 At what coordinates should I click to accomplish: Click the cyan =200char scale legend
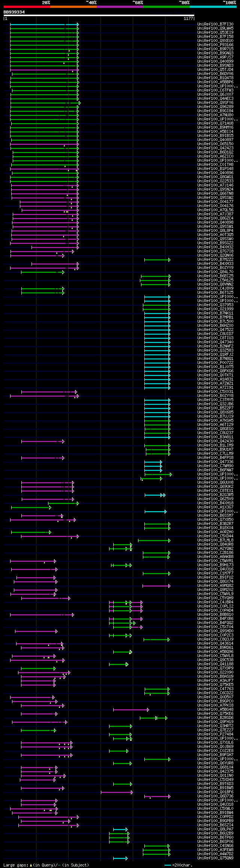pyautogui.click(x=178, y=865)
